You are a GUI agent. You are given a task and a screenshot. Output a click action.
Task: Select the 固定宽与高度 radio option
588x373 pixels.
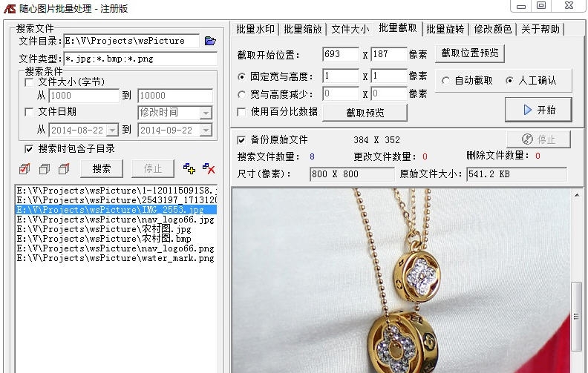[x=242, y=77]
